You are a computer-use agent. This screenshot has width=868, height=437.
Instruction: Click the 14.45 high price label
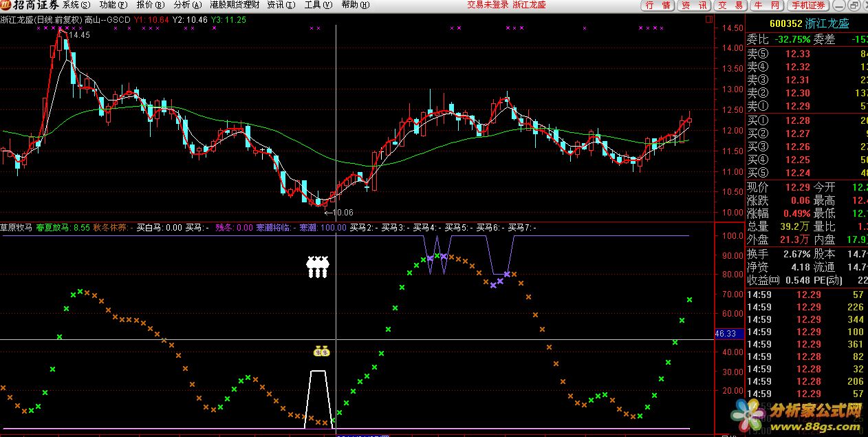tap(79, 34)
